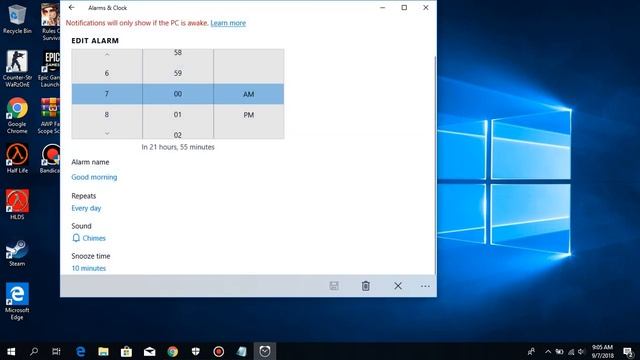
Task: Click the Alarms & Clock taskbar icon
Action: [265, 351]
